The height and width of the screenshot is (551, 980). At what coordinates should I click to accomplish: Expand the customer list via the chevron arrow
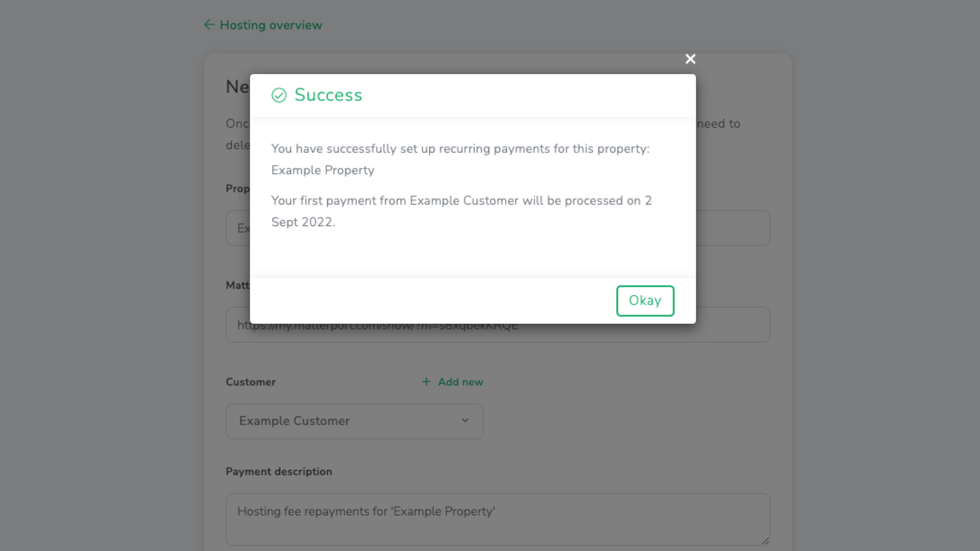tap(465, 420)
